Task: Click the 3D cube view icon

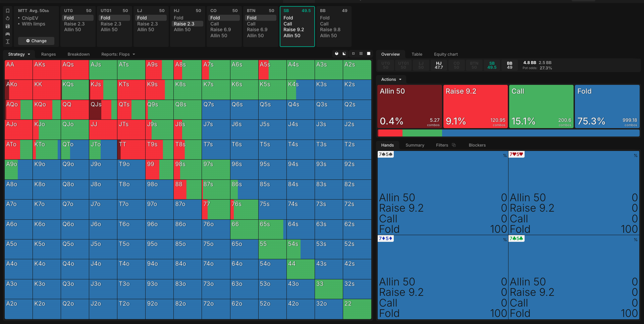Action: click(336, 54)
